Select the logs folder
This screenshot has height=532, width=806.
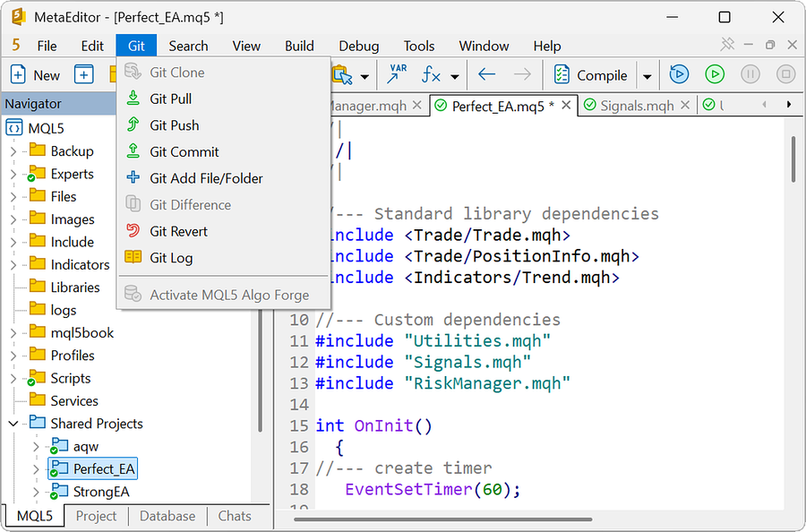64,310
